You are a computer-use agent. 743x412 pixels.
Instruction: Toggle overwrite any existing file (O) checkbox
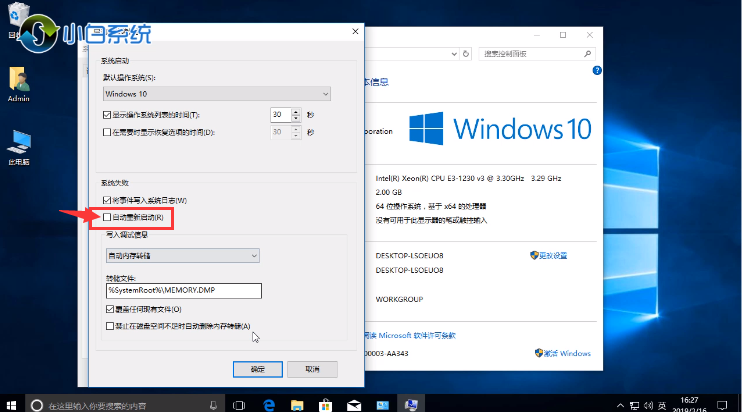(110, 309)
